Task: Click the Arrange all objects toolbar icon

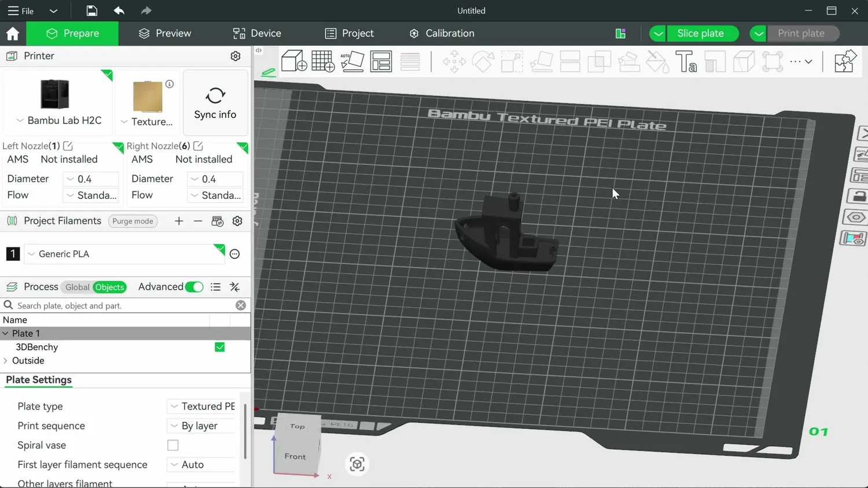Action: point(381,61)
